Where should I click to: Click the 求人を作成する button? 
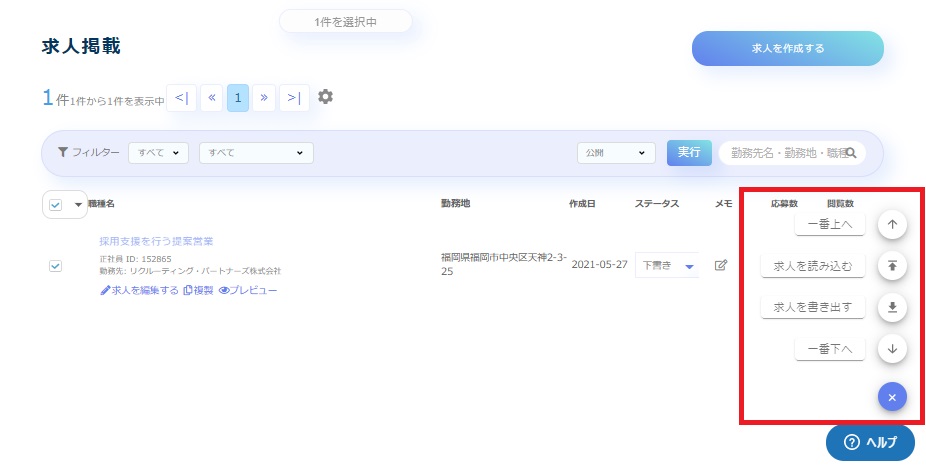[787, 48]
